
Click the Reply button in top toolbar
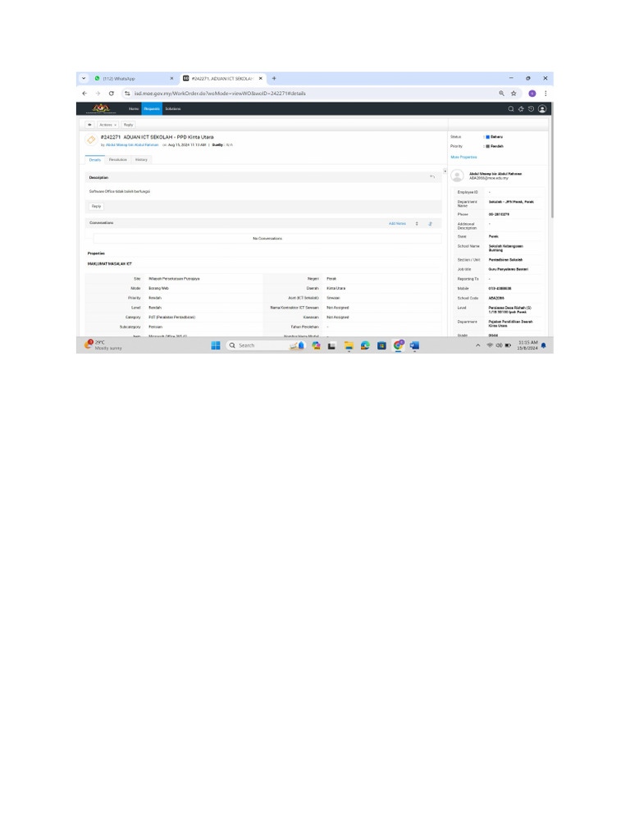tap(128, 125)
